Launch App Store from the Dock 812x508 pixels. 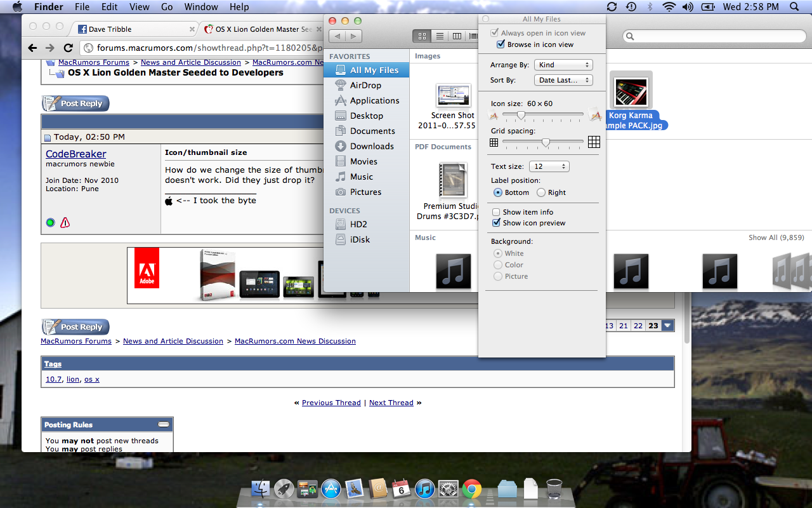(x=331, y=488)
